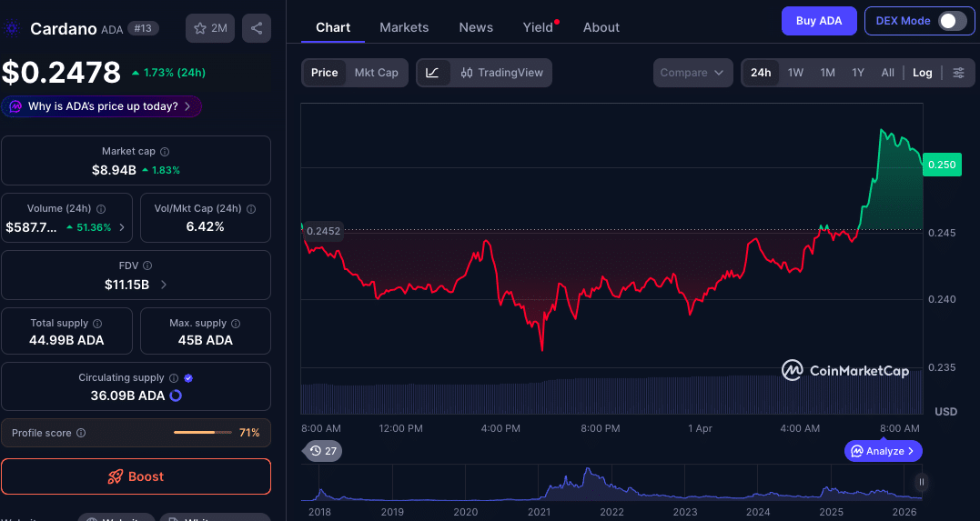Click Max. supply info icon

tap(236, 324)
